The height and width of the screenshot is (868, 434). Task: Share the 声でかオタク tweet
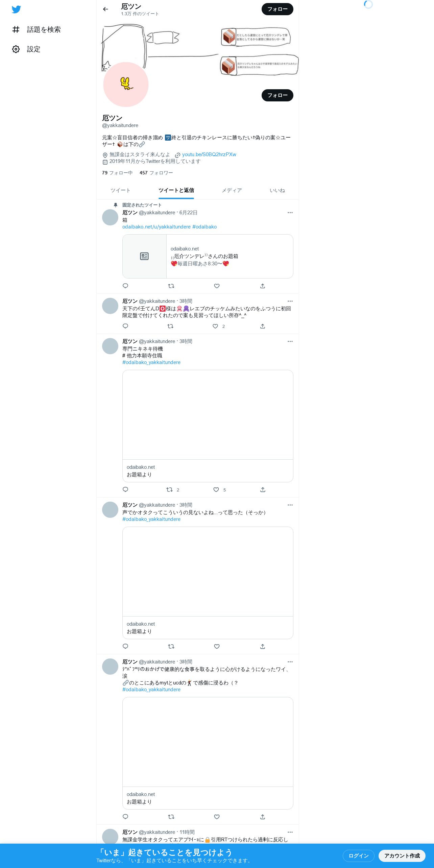pyautogui.click(x=263, y=646)
